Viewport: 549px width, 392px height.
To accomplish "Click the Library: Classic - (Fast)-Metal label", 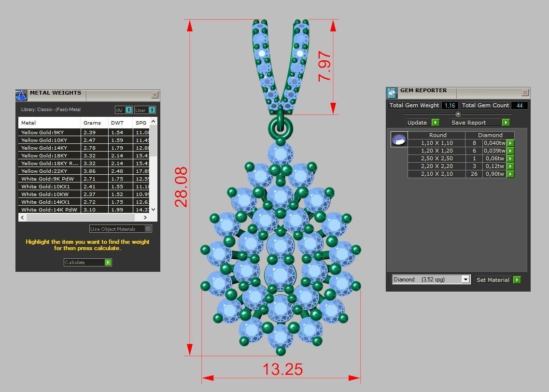I will [51, 110].
